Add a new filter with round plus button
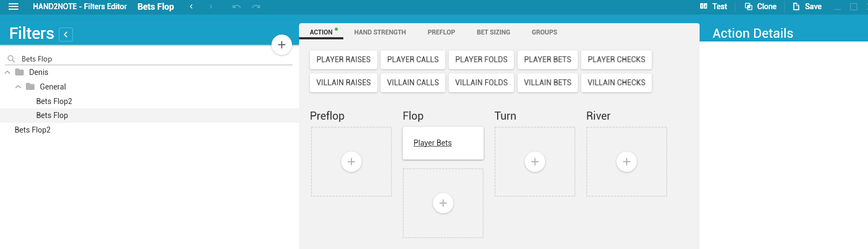The width and height of the screenshot is (868, 249). point(281,45)
